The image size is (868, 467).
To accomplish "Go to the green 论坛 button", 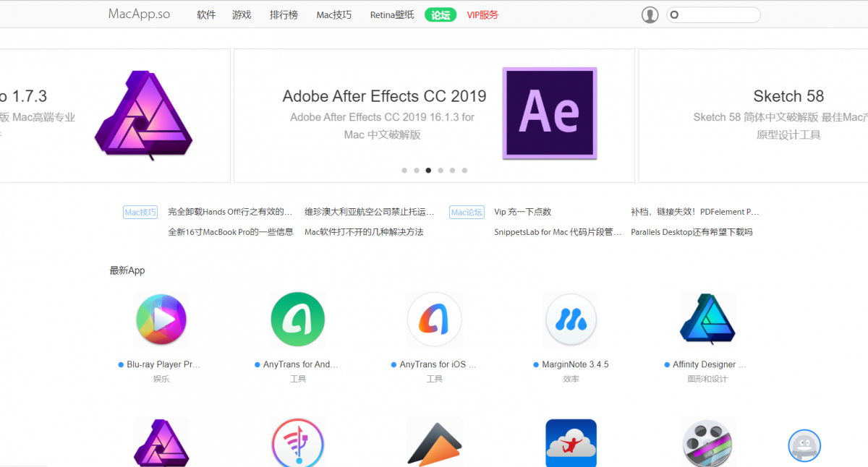I will point(441,14).
